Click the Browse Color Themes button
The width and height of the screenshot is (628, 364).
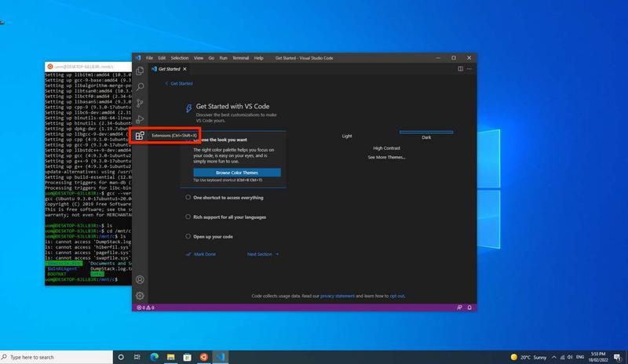click(237, 173)
